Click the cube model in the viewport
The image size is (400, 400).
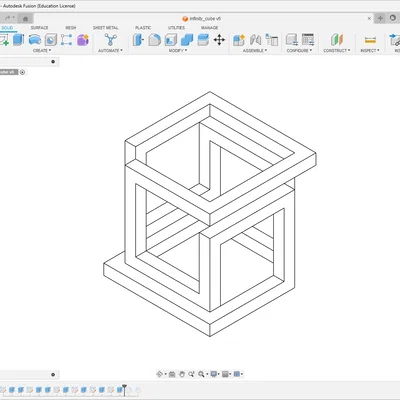click(x=210, y=213)
